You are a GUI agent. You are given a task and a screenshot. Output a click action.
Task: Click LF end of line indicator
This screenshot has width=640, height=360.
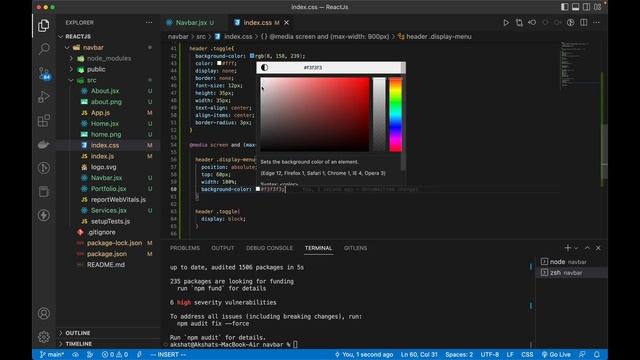510,354
